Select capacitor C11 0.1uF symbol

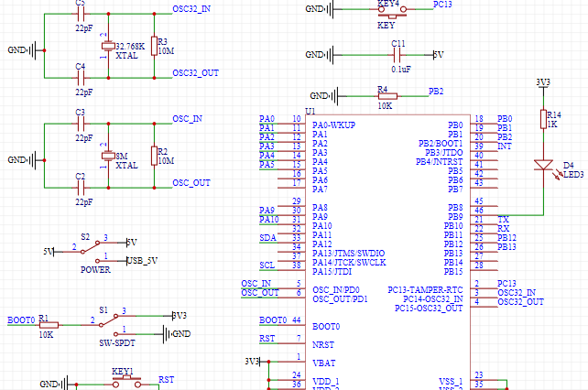[x=397, y=55]
